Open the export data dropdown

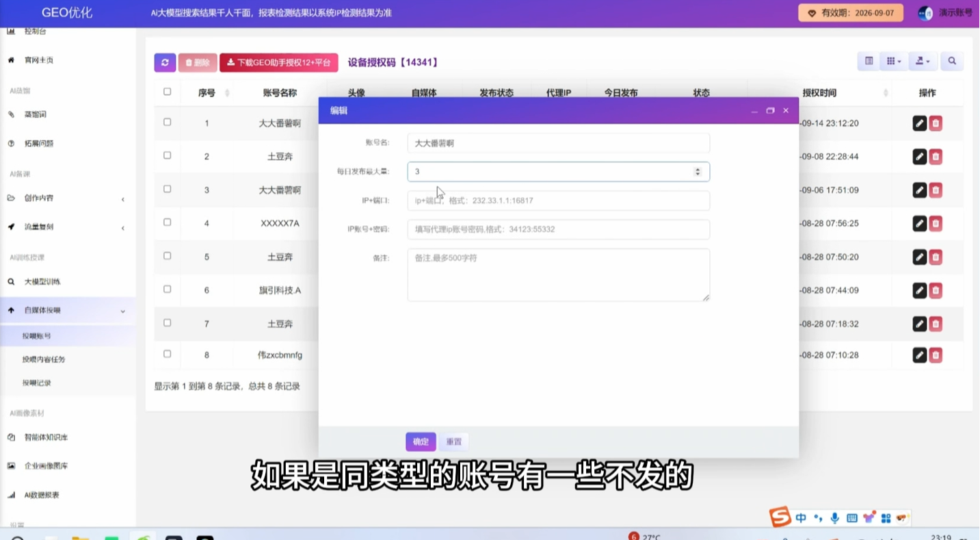(923, 61)
